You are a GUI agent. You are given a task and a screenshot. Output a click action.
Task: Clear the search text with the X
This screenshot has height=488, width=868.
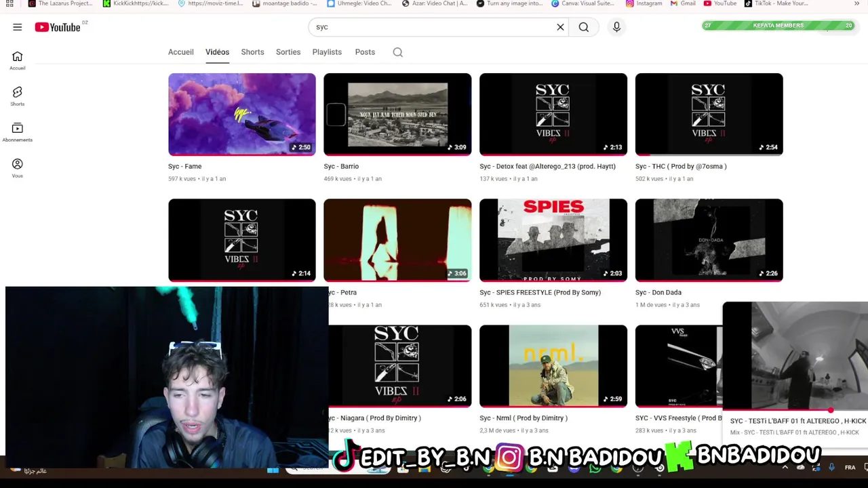tap(560, 27)
